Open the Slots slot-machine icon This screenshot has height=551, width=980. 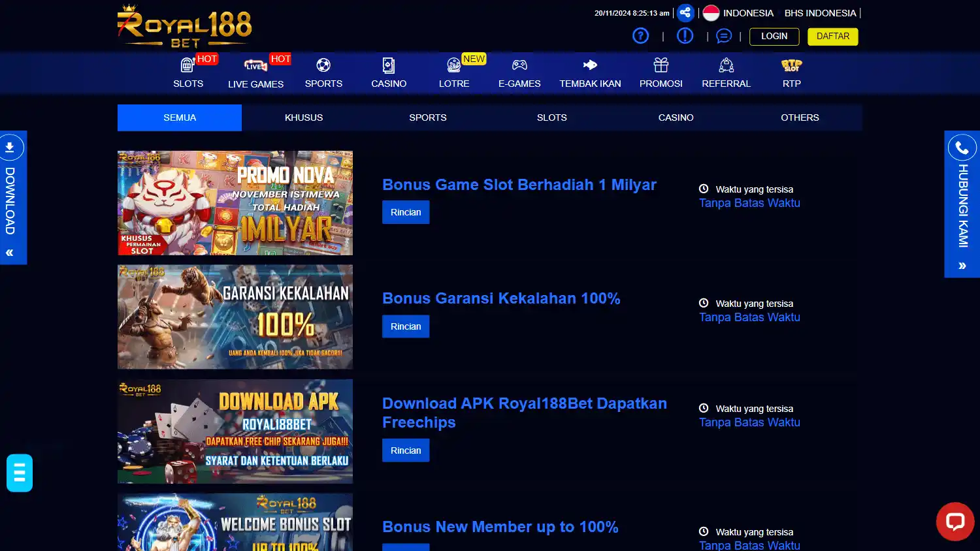(188, 65)
